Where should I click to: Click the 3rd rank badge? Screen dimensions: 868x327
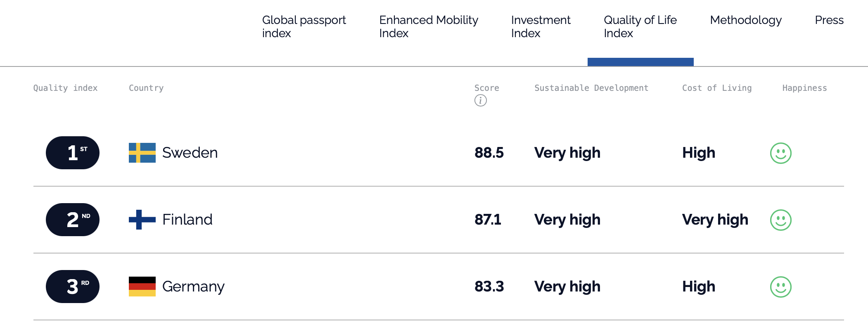coord(73,287)
